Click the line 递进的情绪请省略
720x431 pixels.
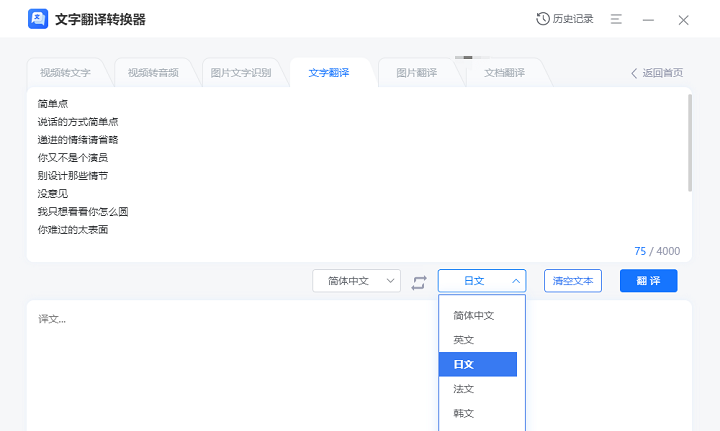pos(78,140)
